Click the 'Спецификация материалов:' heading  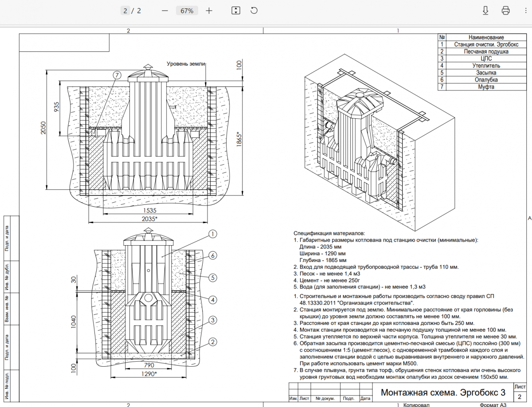[329, 233]
